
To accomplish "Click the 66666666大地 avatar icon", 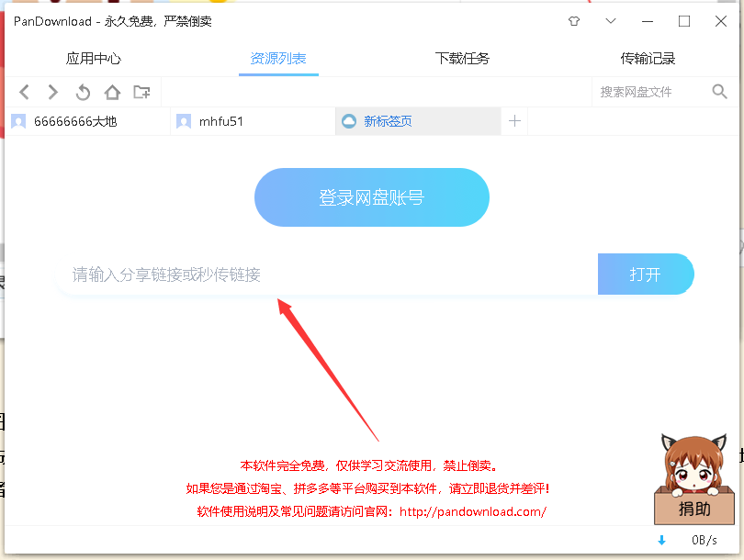I will pyautogui.click(x=18, y=121).
